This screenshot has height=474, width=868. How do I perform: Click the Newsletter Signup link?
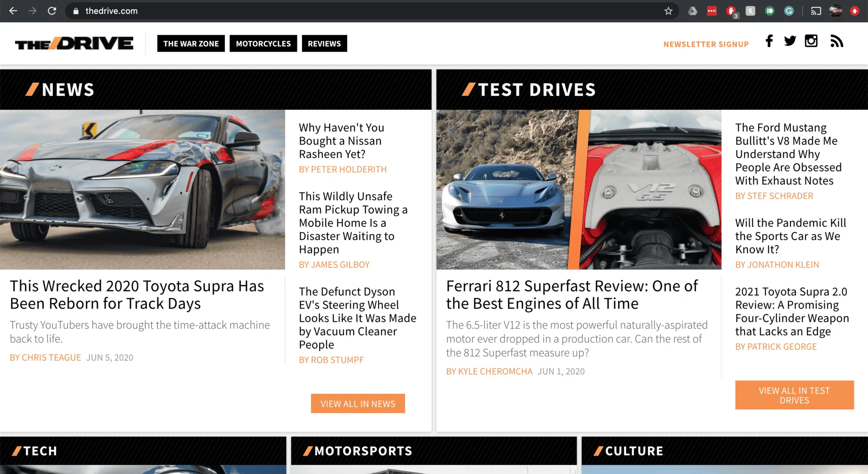706,44
